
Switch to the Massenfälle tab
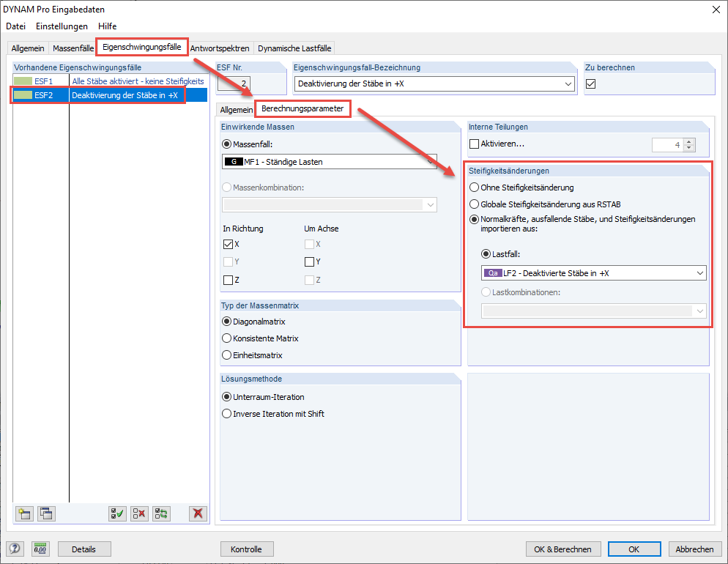73,48
